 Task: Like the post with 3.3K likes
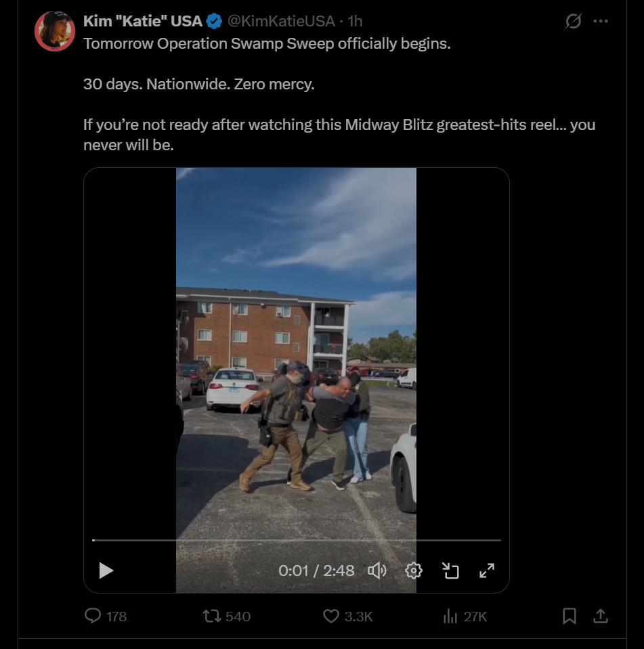coord(348,617)
